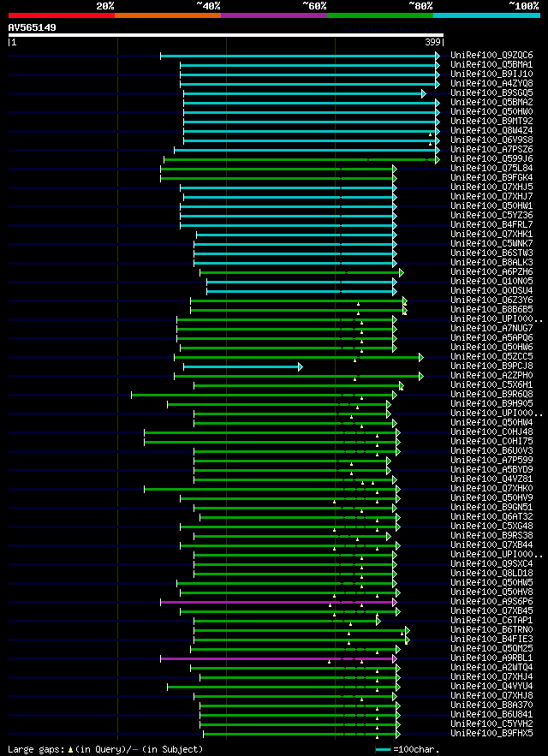This screenshot has width=548, height=756.
Task: Click the white query sequence bar
Action: [x=225, y=35]
